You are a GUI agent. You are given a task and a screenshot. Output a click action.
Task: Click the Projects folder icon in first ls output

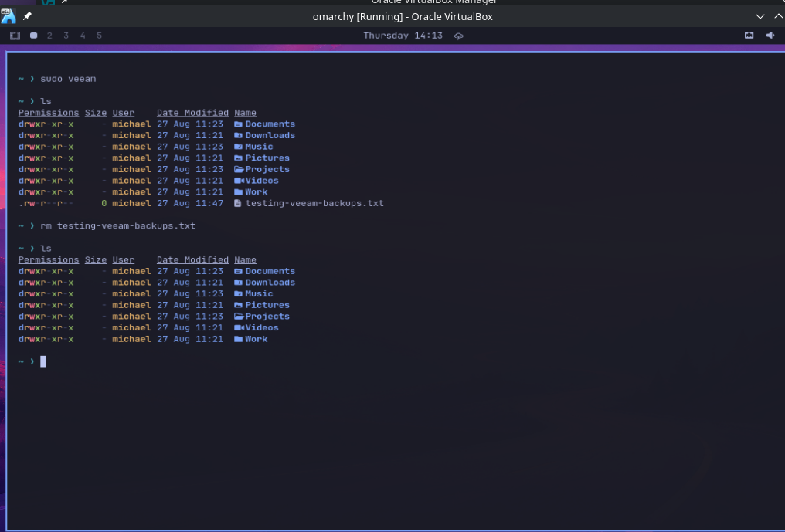point(239,169)
